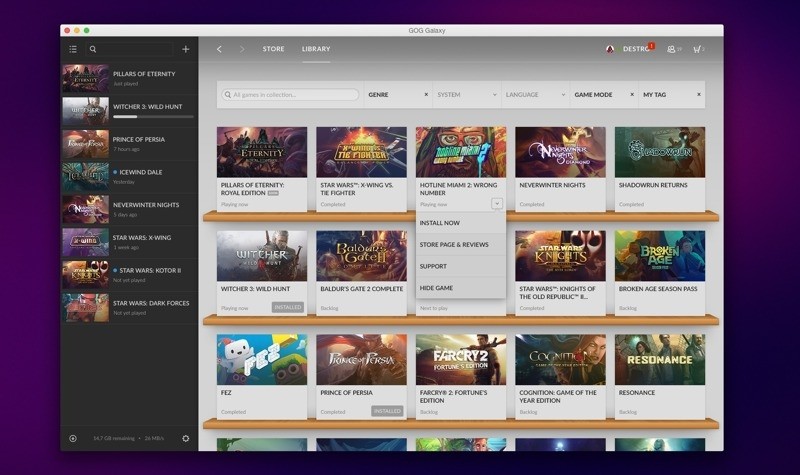Viewport: 800px width, 475px height.
Task: Click the FEZ cover art
Action: point(262,359)
